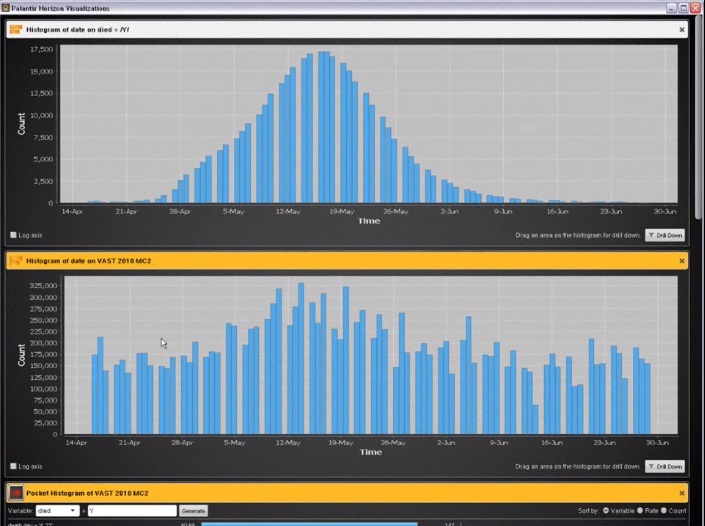Sort pocket histogram by Variable
Image resolution: width=705 pixels, height=526 pixels.
pos(606,510)
